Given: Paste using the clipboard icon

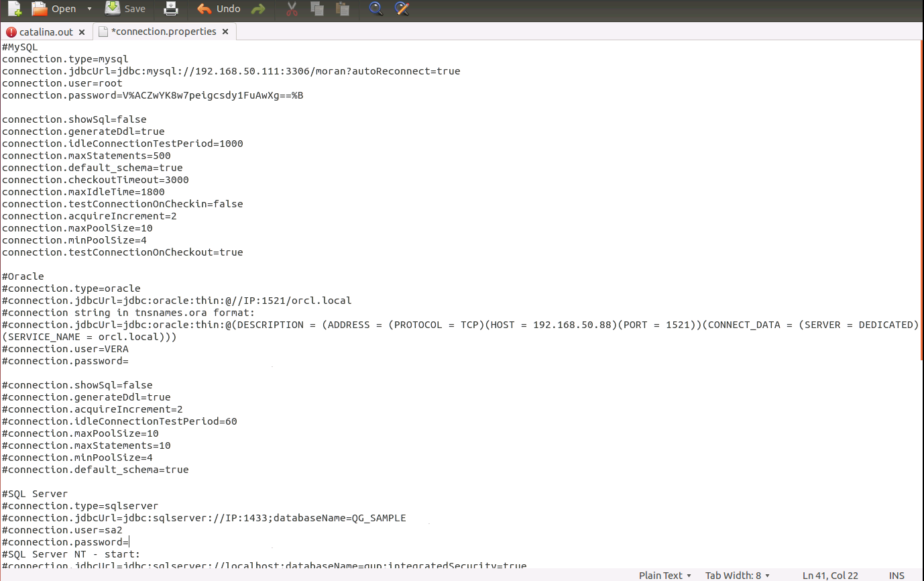Looking at the screenshot, I should 343,9.
